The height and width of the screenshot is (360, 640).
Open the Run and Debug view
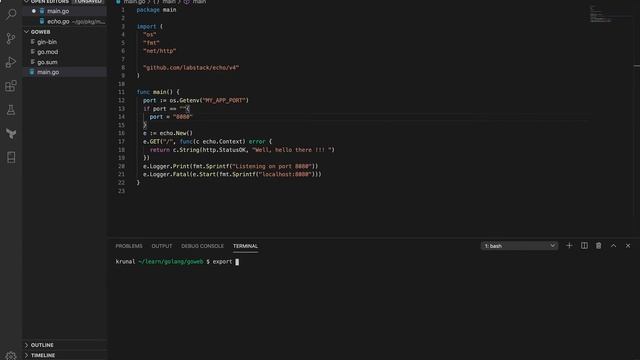(x=11, y=62)
